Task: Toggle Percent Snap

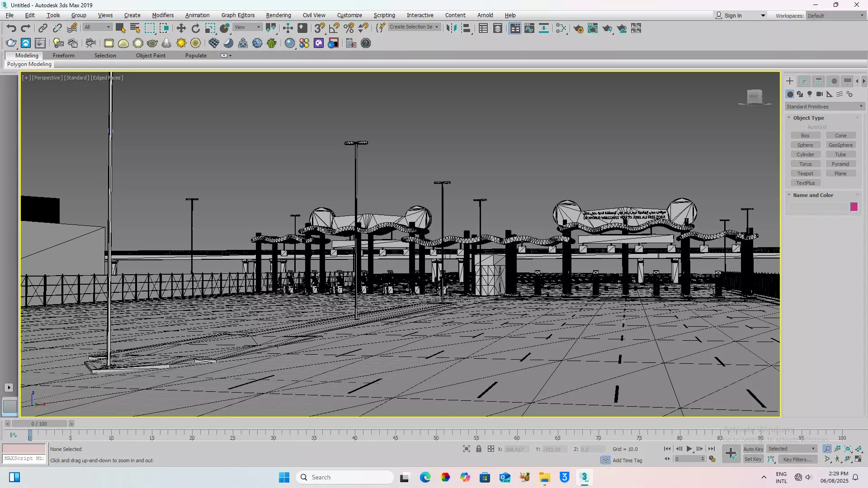Action: (349, 28)
